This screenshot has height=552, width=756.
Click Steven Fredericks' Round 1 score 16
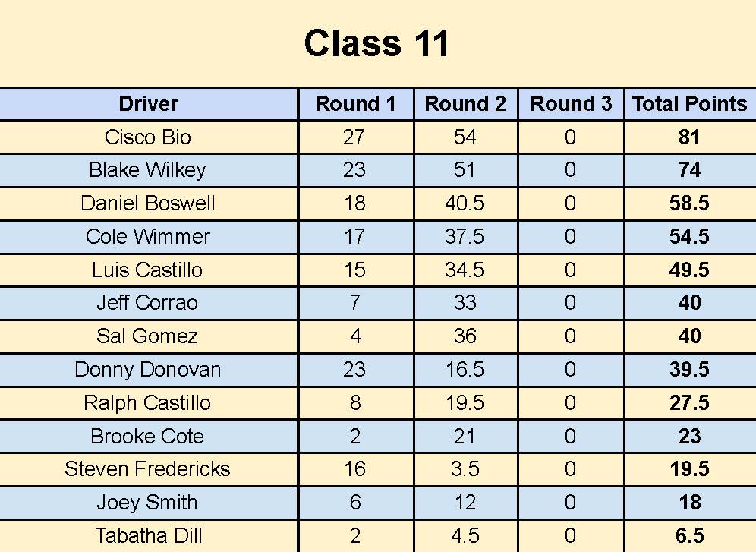355,469
